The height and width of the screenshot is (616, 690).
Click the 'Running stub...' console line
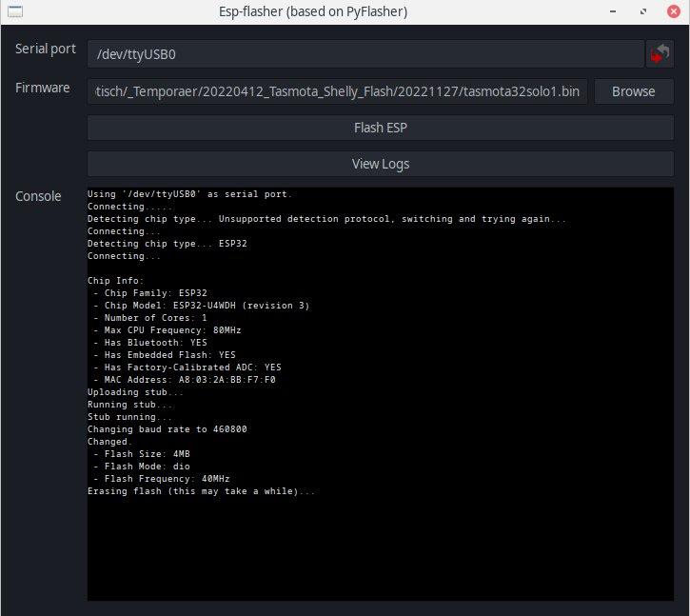click(130, 405)
